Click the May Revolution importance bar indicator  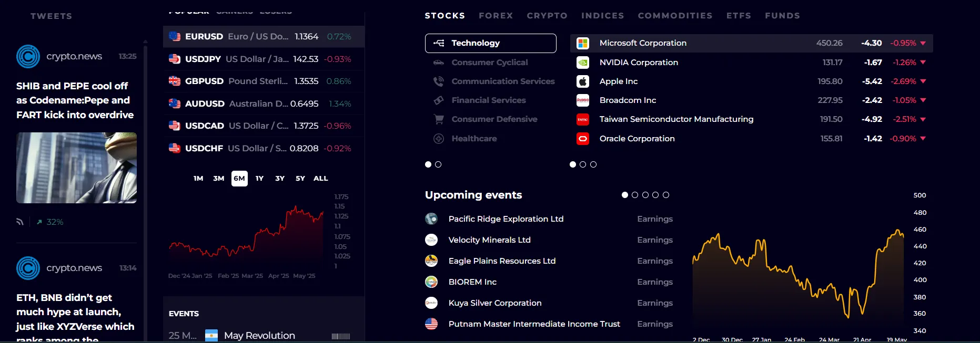pyautogui.click(x=341, y=336)
